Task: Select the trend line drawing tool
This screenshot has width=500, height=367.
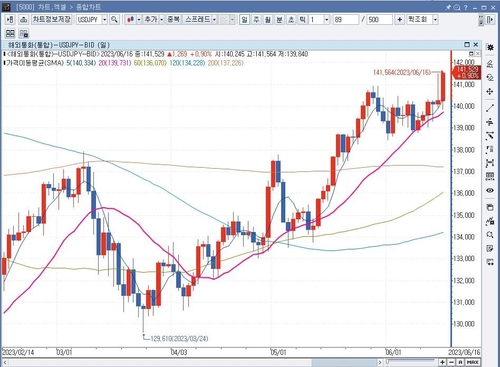Action: pyautogui.click(x=490, y=108)
